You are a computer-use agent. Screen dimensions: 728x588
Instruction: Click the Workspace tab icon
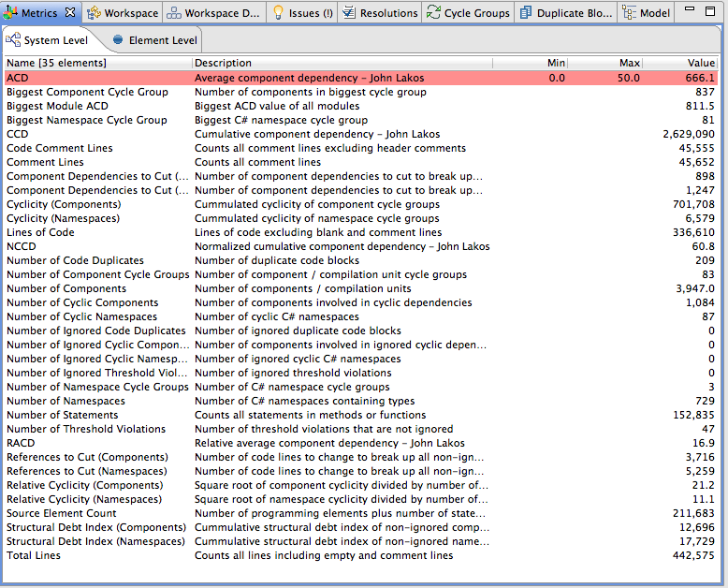94,13
